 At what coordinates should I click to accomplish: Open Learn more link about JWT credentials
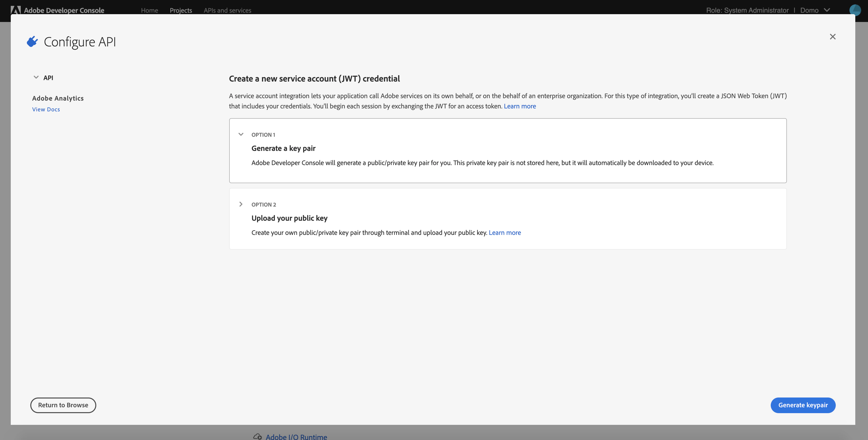click(520, 106)
